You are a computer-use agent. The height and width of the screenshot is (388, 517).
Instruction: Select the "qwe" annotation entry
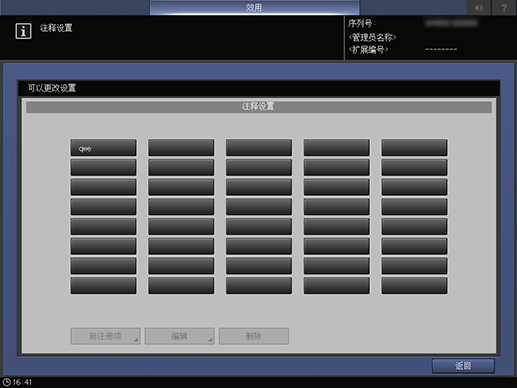click(x=103, y=148)
